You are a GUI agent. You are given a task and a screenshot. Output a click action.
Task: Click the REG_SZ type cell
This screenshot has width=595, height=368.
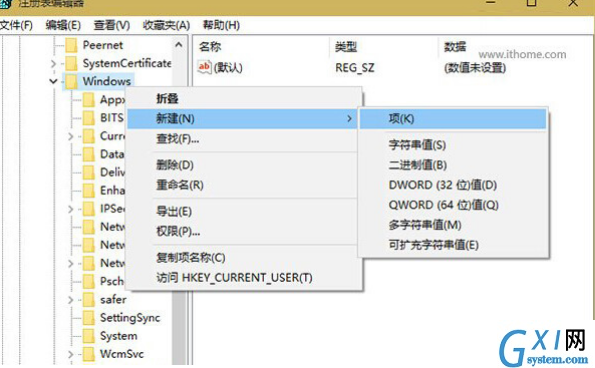(355, 68)
